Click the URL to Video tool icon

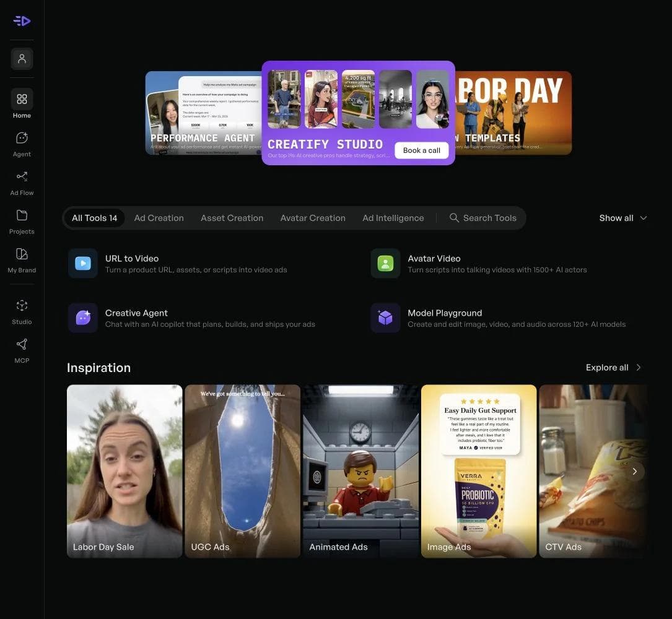click(x=83, y=264)
